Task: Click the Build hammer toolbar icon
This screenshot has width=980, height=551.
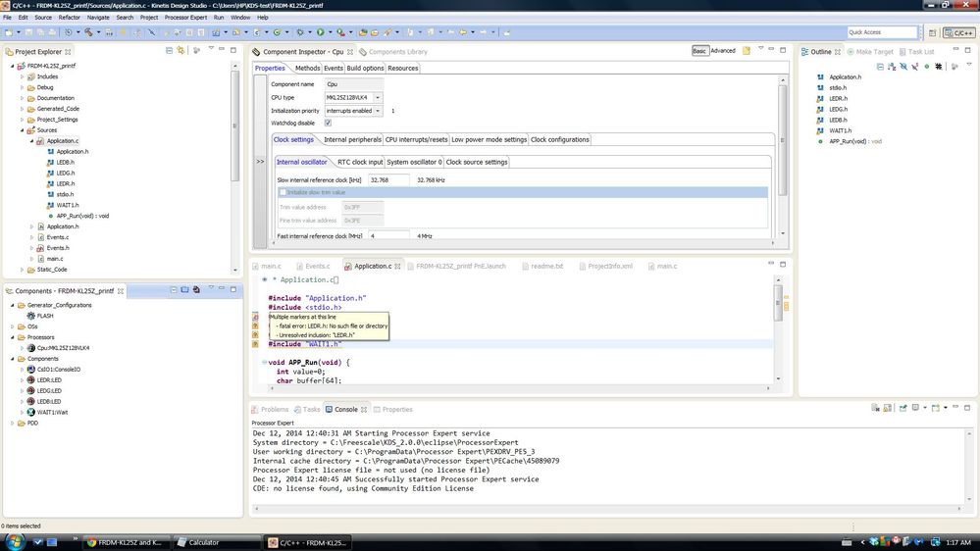Action: (x=88, y=31)
